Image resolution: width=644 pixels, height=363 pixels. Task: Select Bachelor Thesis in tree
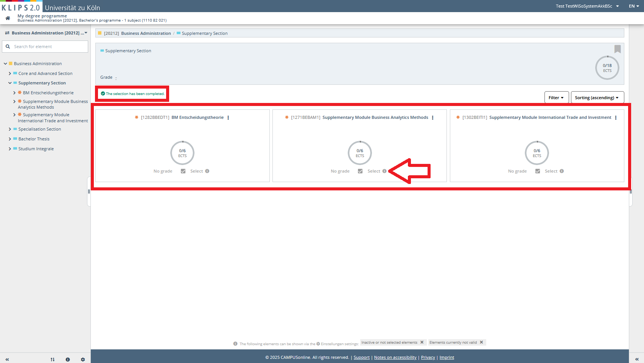point(34,139)
